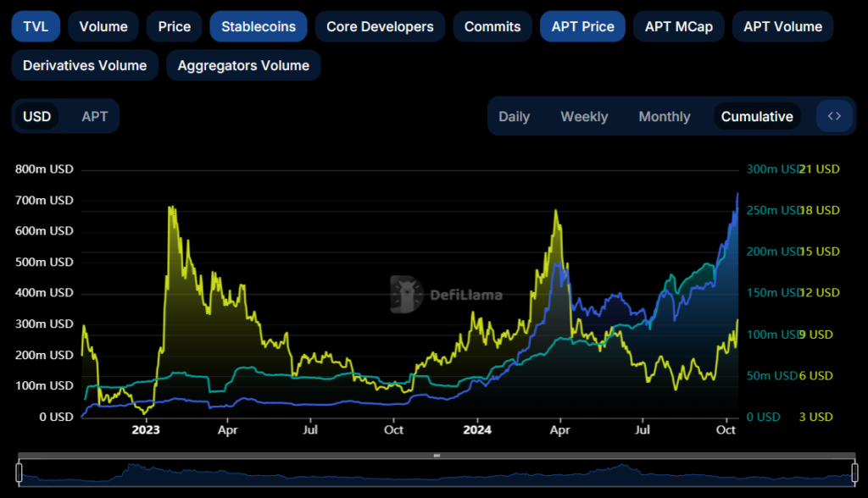Enable Aggregators Volume metric
The width and height of the screenshot is (868, 498).
click(x=243, y=65)
